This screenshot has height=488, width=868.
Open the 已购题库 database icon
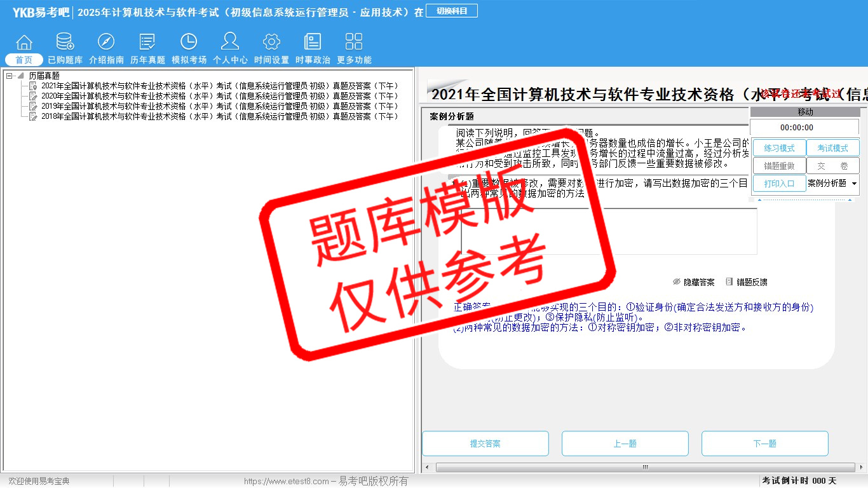65,43
